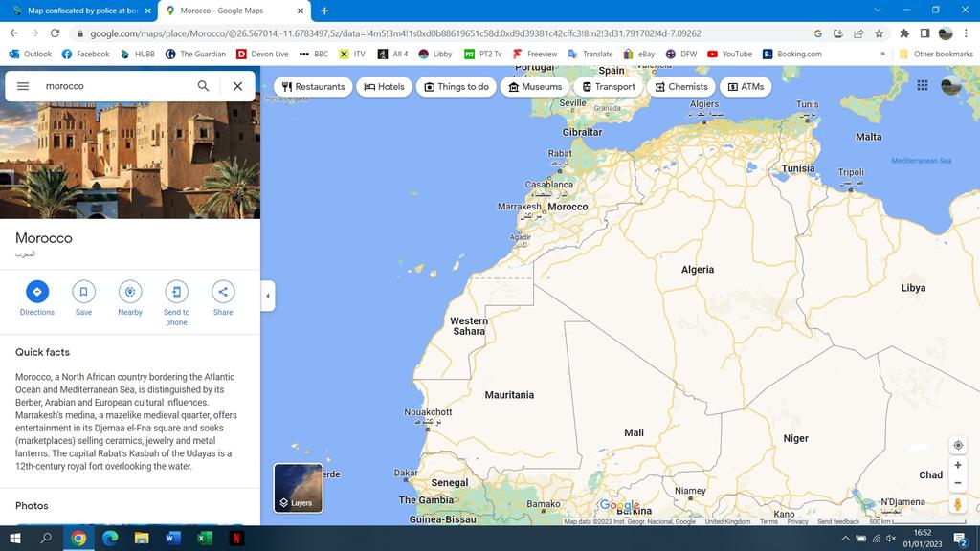Clear the morocco search with X
The image size is (980, 551).
click(x=237, y=86)
